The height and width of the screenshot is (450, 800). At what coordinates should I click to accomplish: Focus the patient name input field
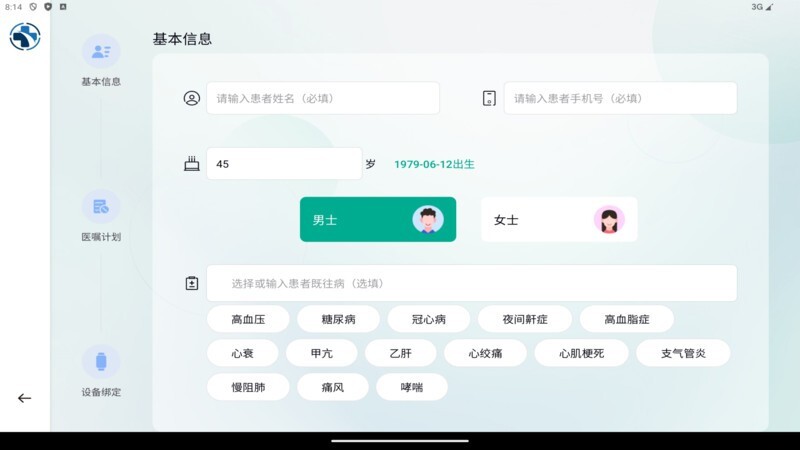tap(322, 98)
